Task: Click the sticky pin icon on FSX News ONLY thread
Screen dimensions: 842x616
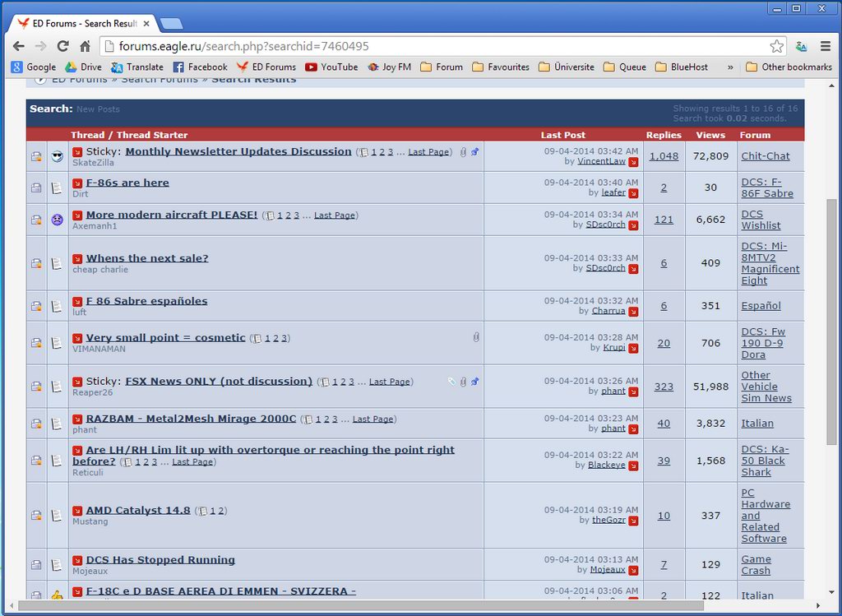Action: (474, 382)
